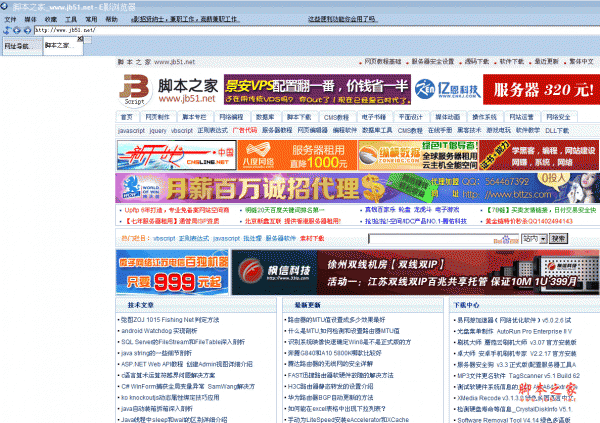Click the jquery sub-navigation link

click(x=158, y=131)
